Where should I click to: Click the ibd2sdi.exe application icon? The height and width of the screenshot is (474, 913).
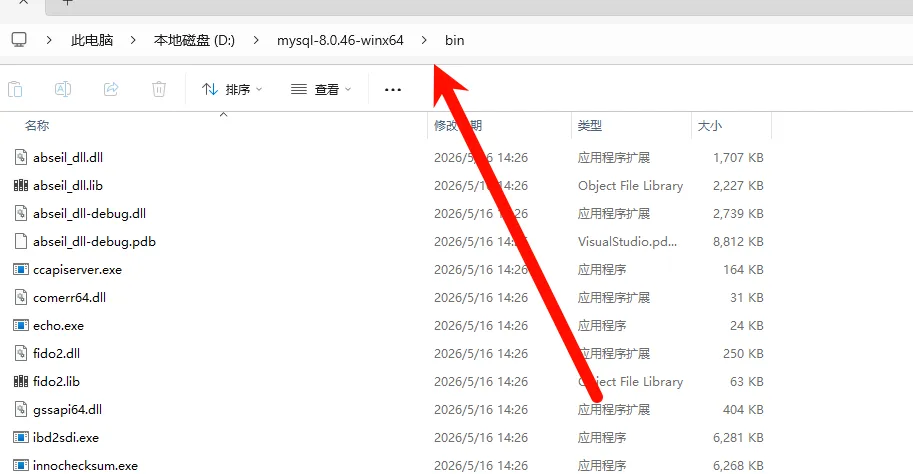(21, 437)
